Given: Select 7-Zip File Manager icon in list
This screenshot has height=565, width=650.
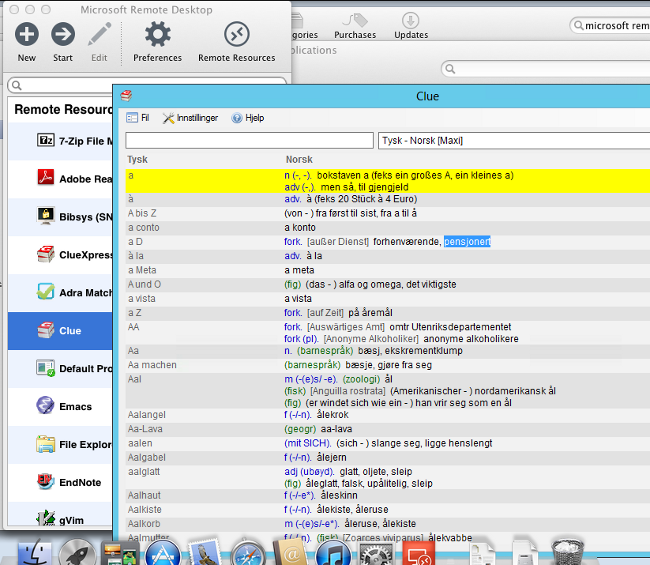Looking at the screenshot, I should (46, 141).
